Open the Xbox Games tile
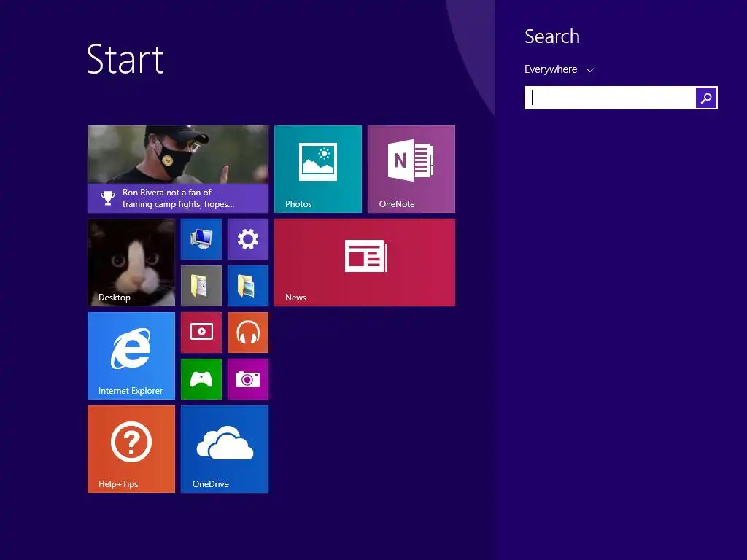747x560 pixels. [201, 379]
